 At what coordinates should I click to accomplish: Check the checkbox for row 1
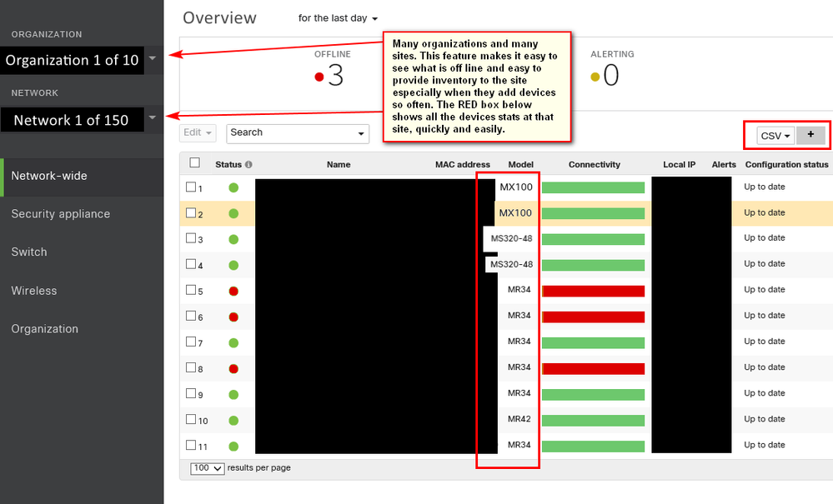pyautogui.click(x=191, y=187)
